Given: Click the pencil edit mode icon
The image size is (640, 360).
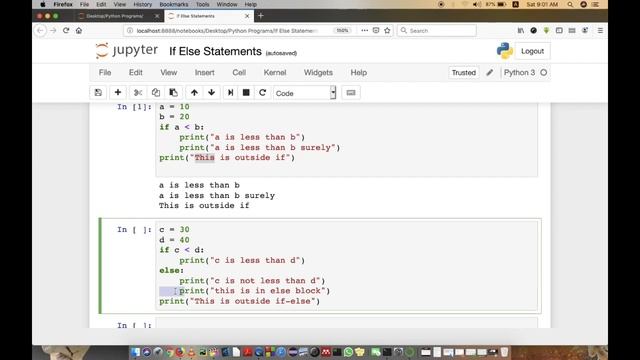Looking at the screenshot, I should [x=489, y=73].
